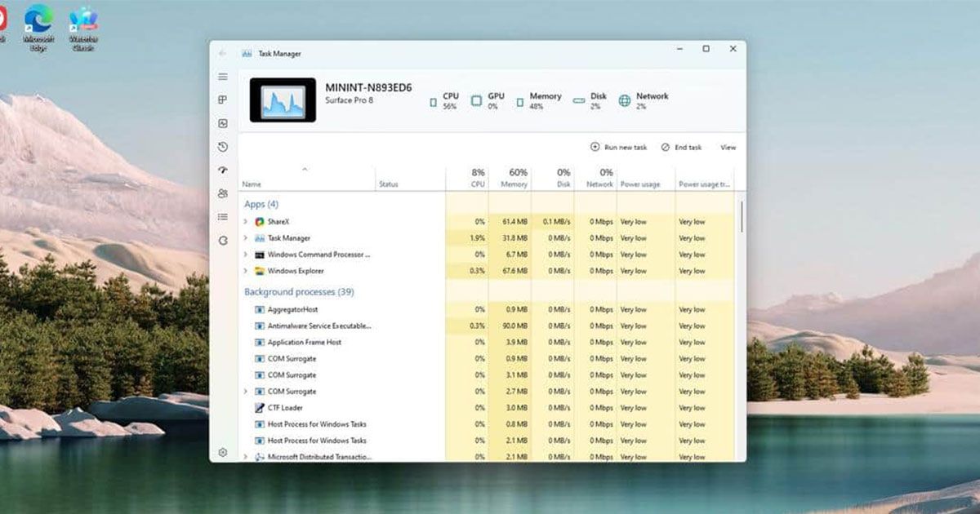Screen dimensions: 980x514
Task: Click the Run new task button
Action: pyautogui.click(x=619, y=148)
